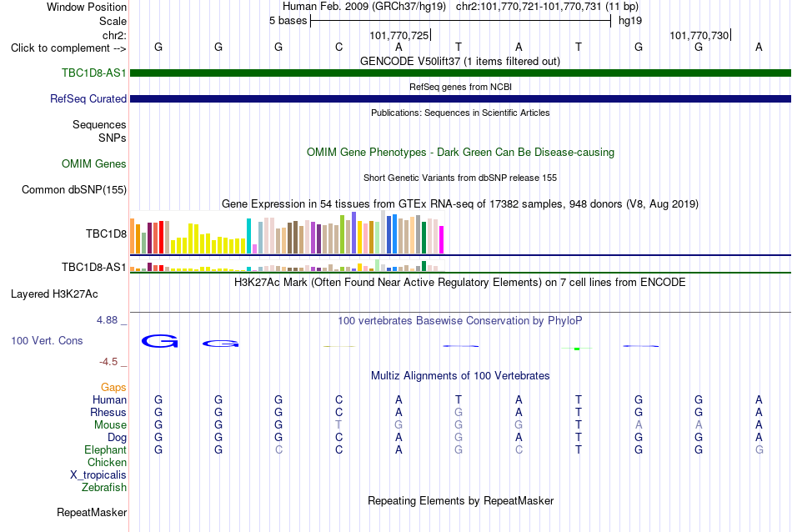Click the Window Position label
This screenshot has height=532, width=792.
click(87, 7)
